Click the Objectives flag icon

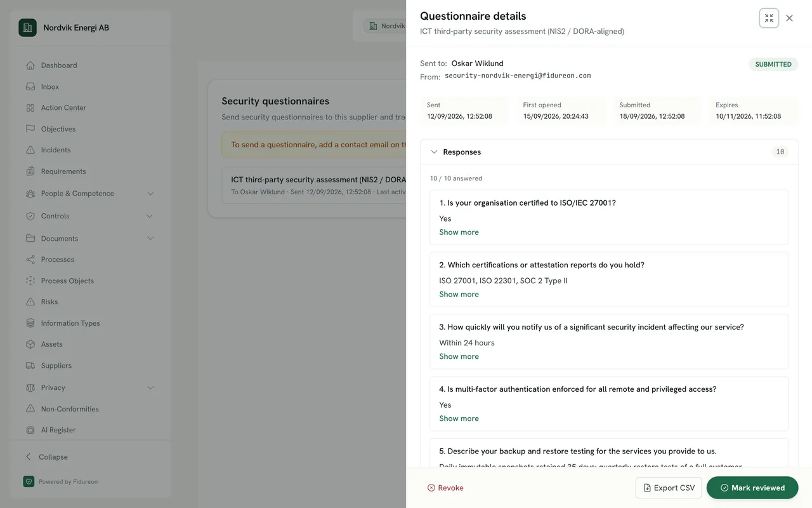[30, 129]
